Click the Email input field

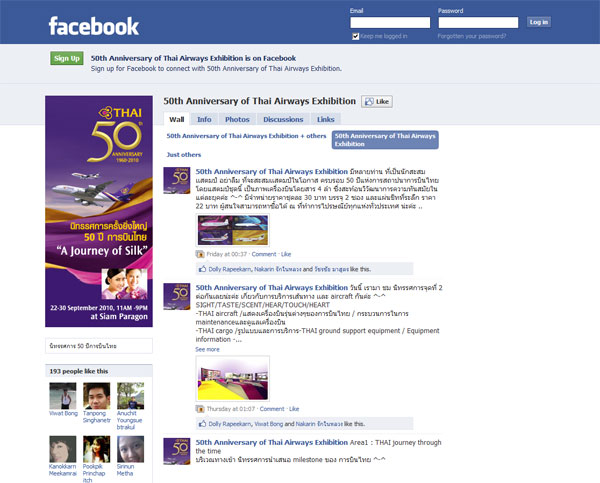coord(390,23)
